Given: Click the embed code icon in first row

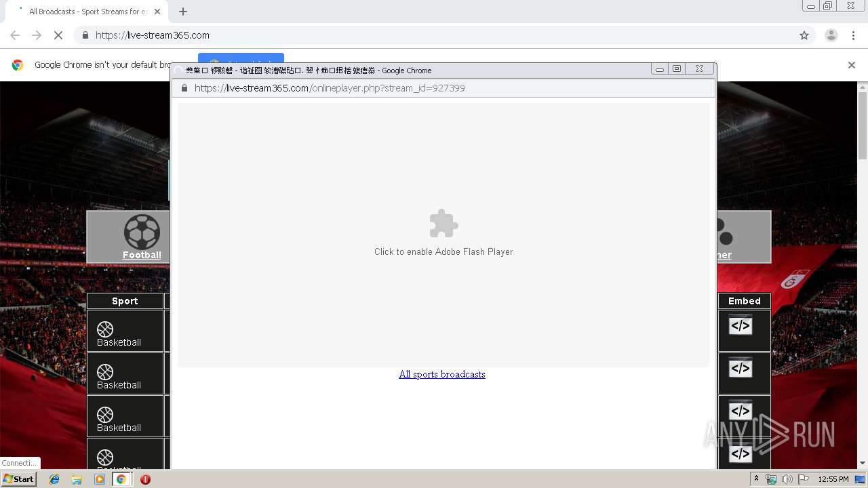Looking at the screenshot, I should (741, 326).
